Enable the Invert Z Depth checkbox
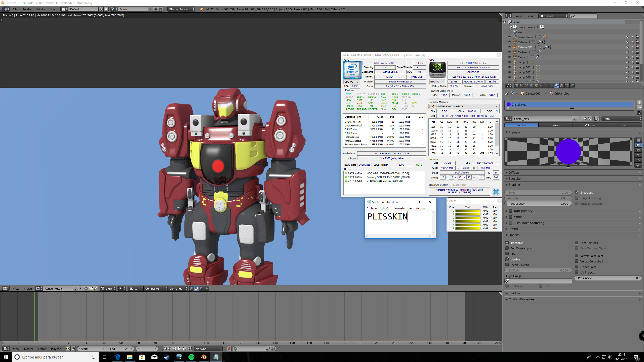 tap(507, 265)
